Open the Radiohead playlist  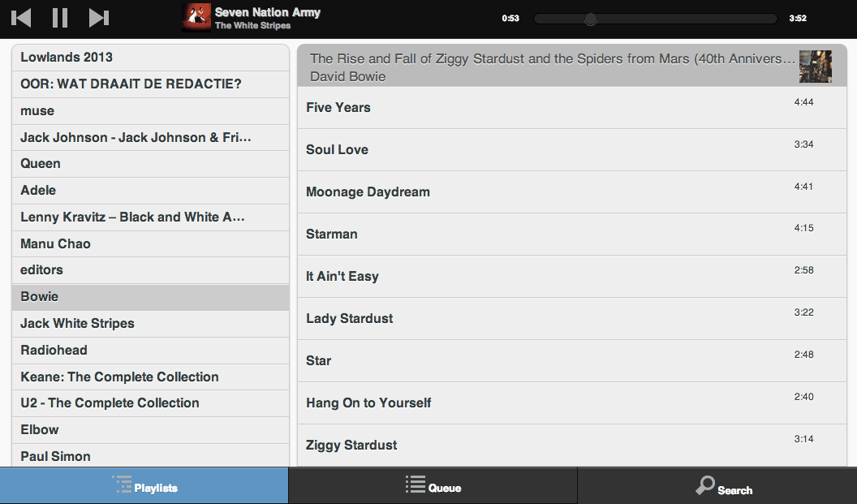(x=150, y=351)
